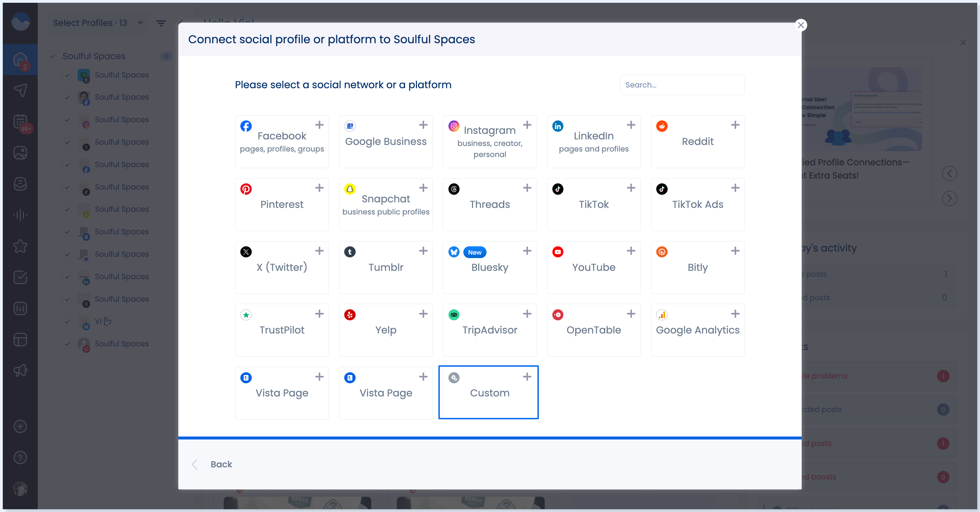This screenshot has height=512, width=980.
Task: Click the megaphone icon in left sidebar
Action: pyautogui.click(x=20, y=370)
